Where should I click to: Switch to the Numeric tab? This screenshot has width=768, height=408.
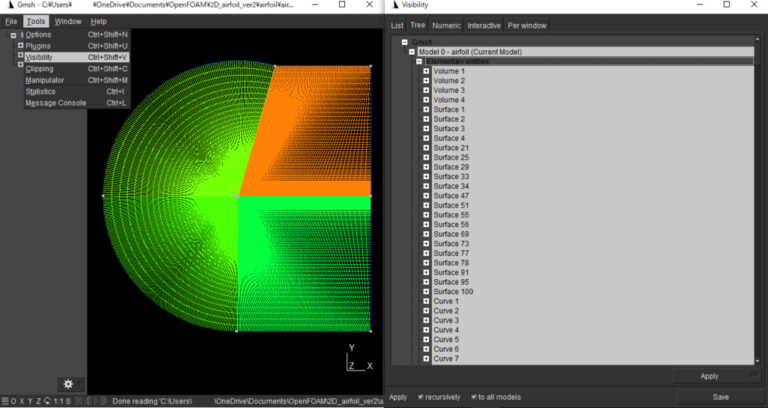pyautogui.click(x=446, y=25)
